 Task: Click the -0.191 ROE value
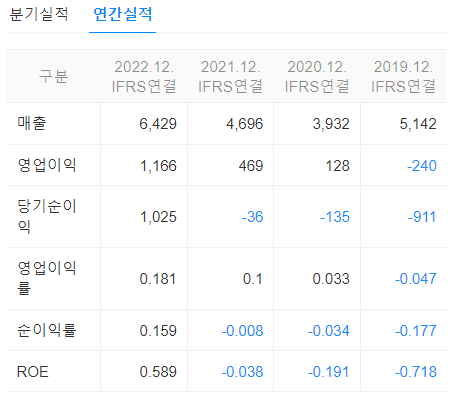[328, 372]
